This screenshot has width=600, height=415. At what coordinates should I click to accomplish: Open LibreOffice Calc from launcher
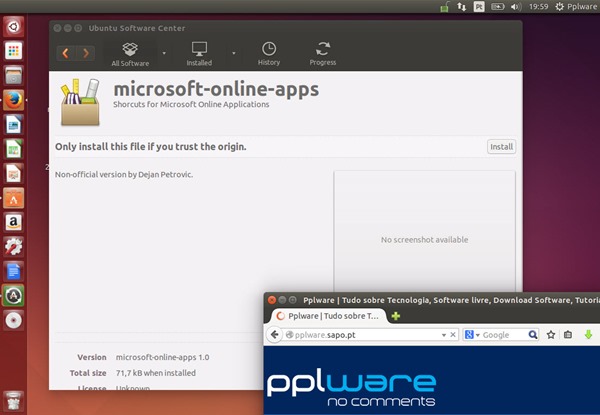tap(13, 149)
